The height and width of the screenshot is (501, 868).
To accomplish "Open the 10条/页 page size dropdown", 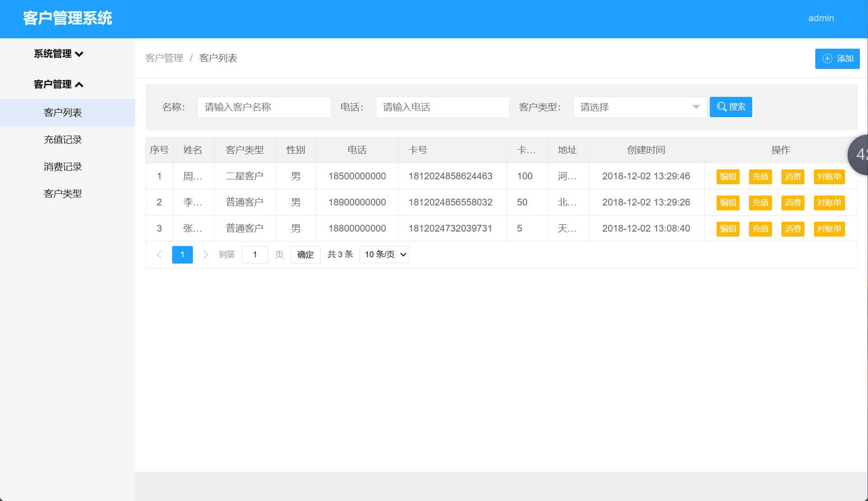I will (384, 255).
